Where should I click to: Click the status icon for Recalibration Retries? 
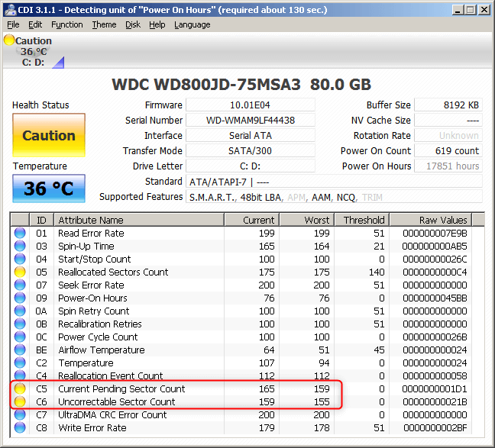[x=20, y=324]
